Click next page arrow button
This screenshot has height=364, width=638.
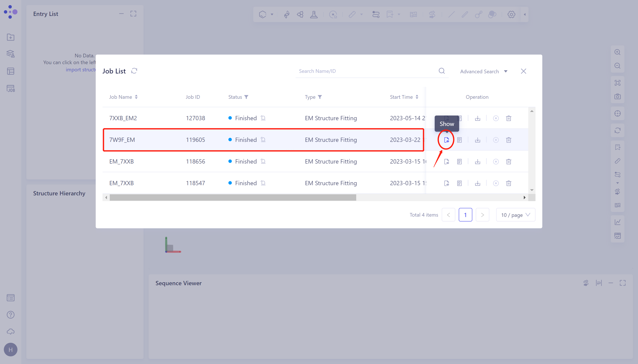click(482, 215)
